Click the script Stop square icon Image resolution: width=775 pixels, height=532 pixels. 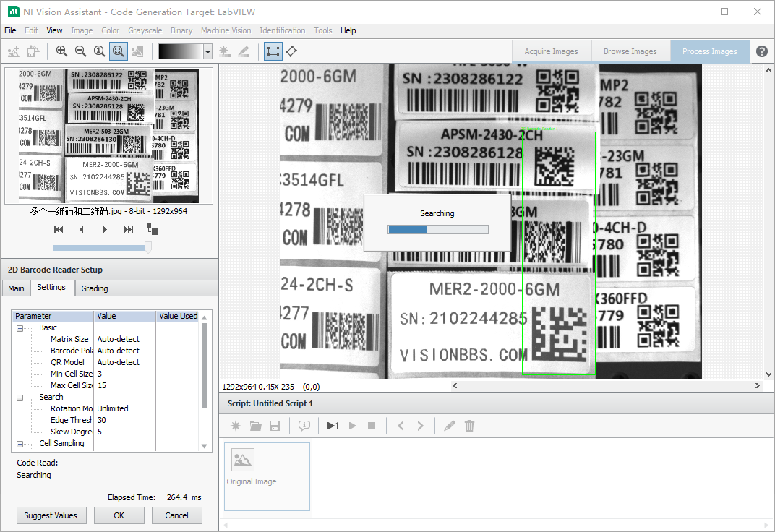372,426
